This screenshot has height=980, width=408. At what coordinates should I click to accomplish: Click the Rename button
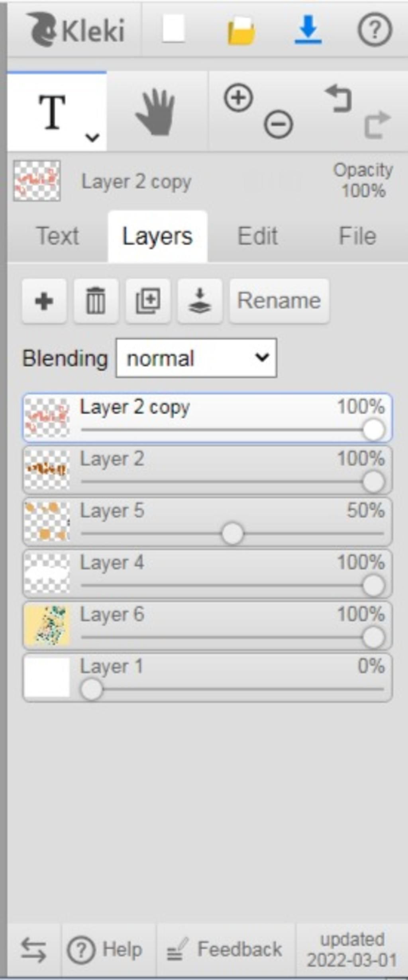pyautogui.click(x=279, y=301)
